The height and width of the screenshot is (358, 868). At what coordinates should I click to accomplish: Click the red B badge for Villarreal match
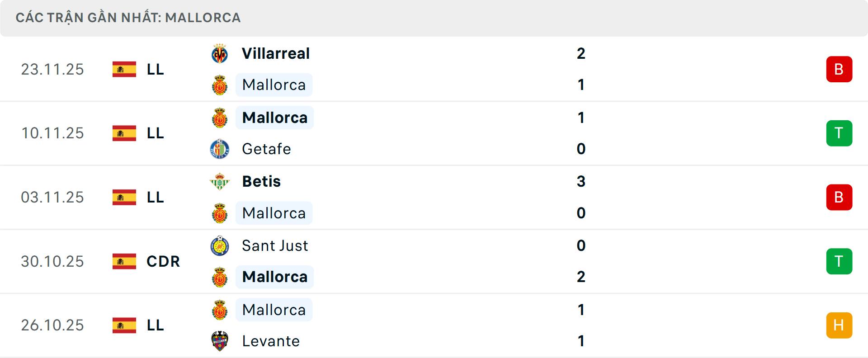click(839, 69)
